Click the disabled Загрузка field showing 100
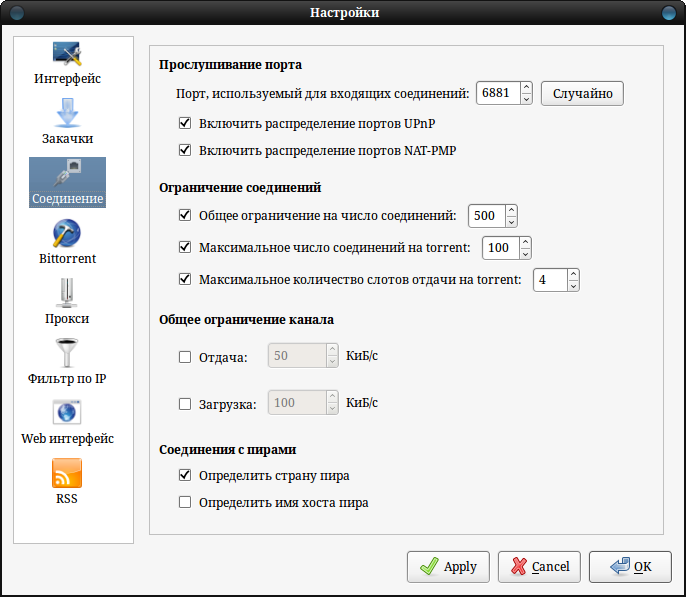686x597 pixels. [297, 402]
